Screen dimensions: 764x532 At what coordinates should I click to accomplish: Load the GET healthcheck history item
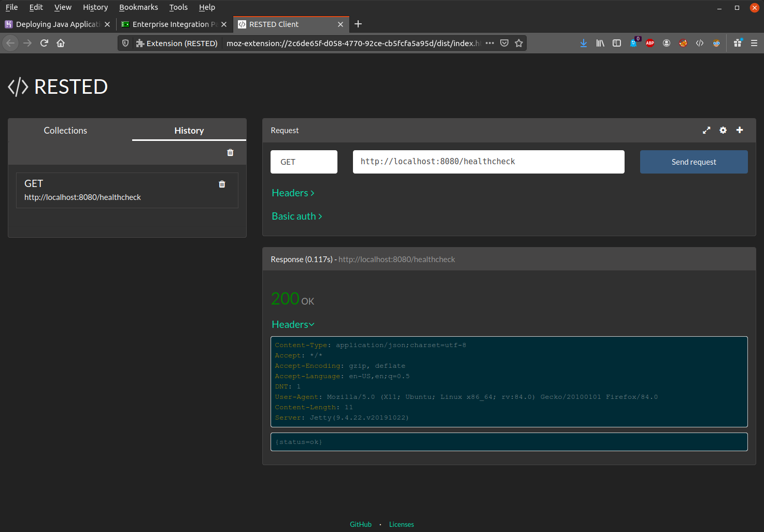tap(127, 190)
